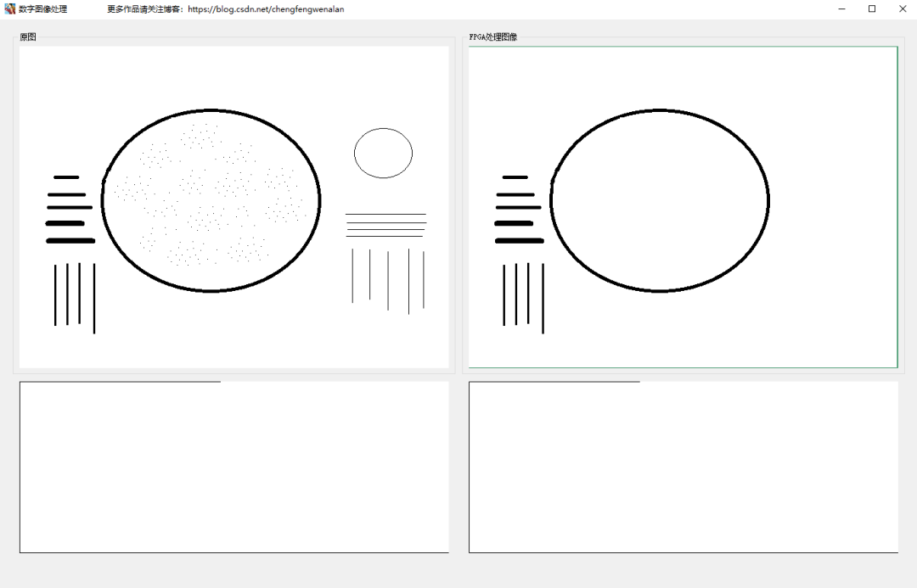This screenshot has width=917, height=588.
Task: Click the lower-left empty histogram box
Action: (x=234, y=467)
